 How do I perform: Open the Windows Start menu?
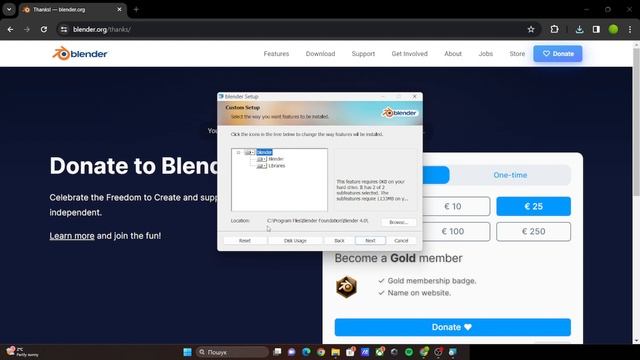coord(187,352)
